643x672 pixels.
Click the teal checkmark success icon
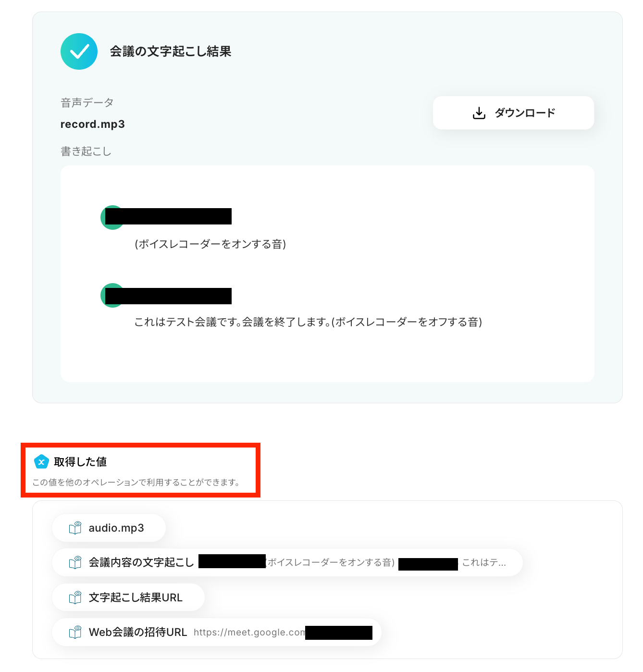coord(79,51)
